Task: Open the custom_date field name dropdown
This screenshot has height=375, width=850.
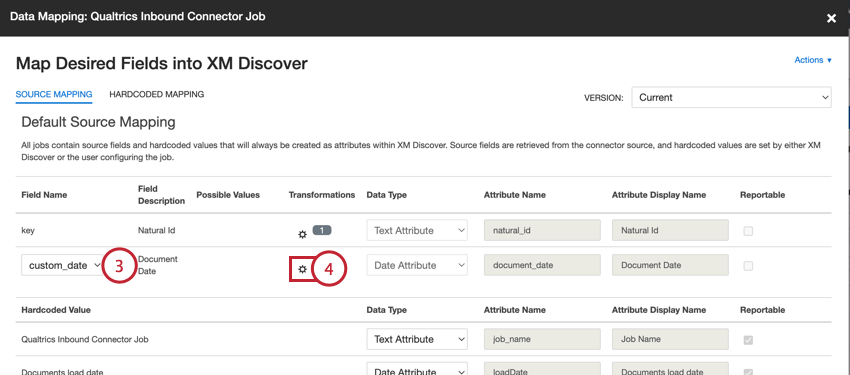Action: pos(63,266)
